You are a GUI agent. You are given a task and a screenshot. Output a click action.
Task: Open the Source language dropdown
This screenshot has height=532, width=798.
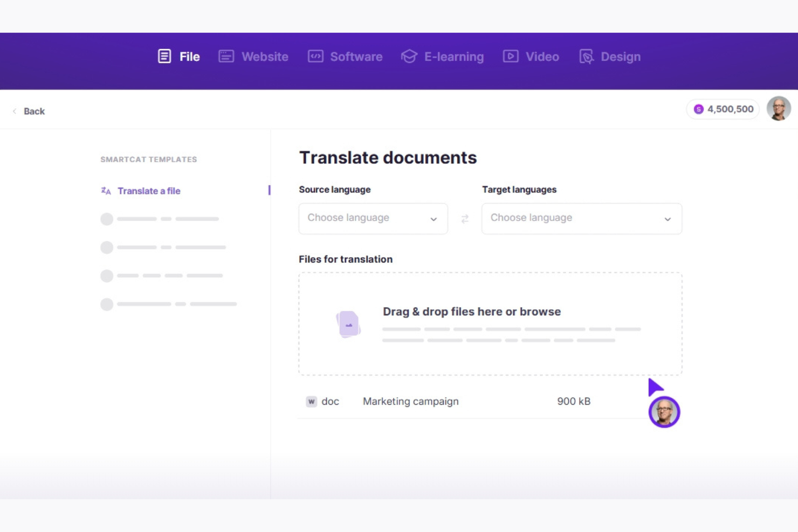point(373,219)
